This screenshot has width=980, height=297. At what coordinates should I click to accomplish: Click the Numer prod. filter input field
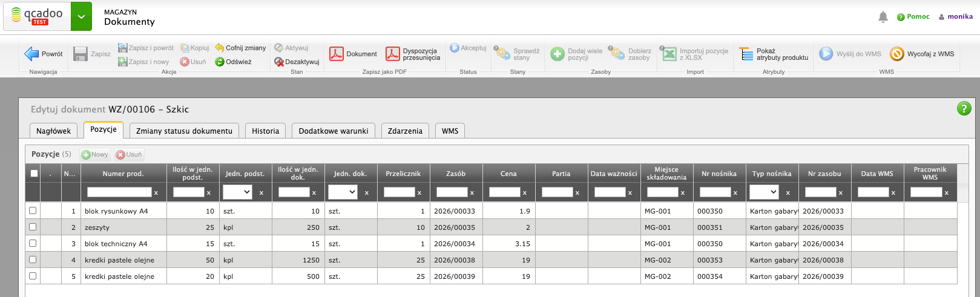coord(119,192)
